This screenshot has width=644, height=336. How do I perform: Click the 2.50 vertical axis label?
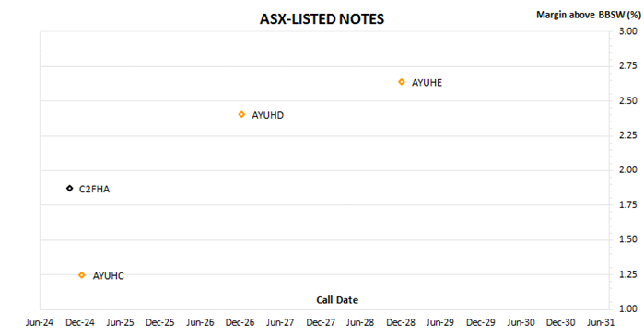coord(628,100)
